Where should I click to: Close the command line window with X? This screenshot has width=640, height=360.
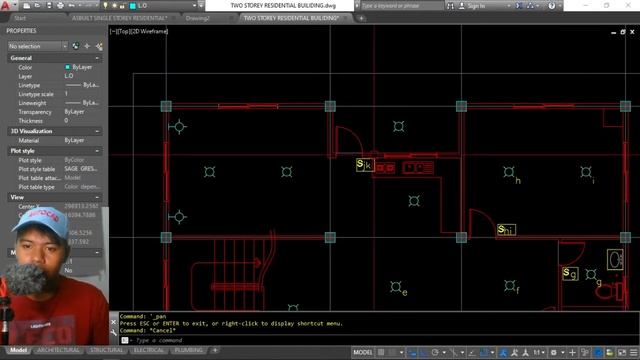pos(113,322)
